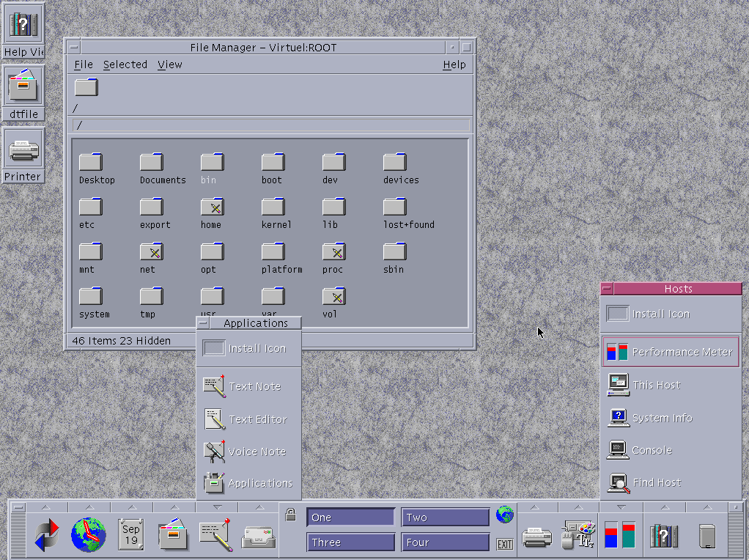Screen dimensions: 749x560
Task: Switch to workspace Four
Action: point(445,542)
